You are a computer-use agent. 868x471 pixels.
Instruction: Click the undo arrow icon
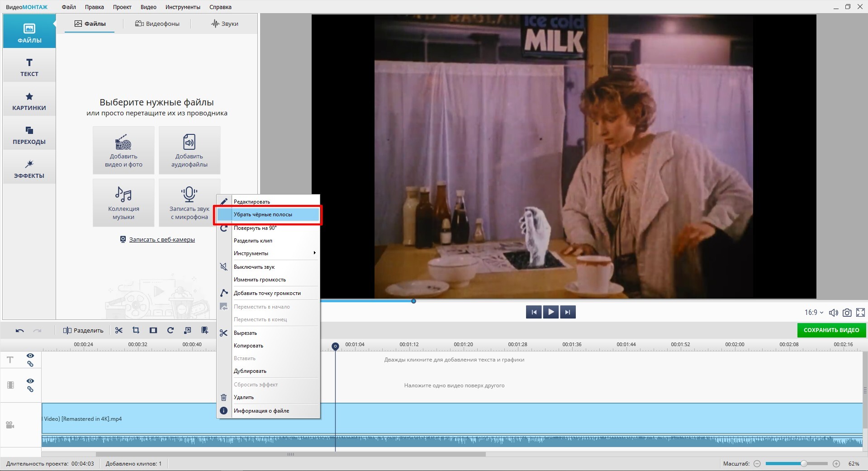click(x=19, y=331)
